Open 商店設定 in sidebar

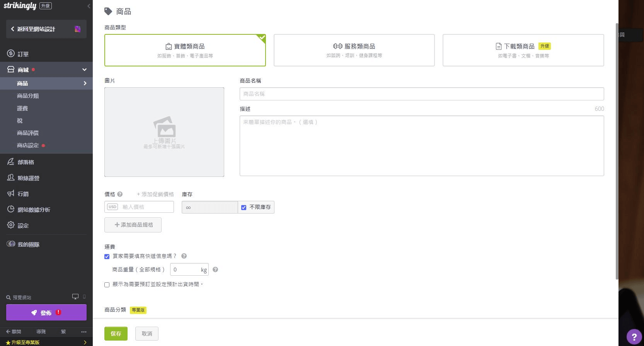pos(28,146)
